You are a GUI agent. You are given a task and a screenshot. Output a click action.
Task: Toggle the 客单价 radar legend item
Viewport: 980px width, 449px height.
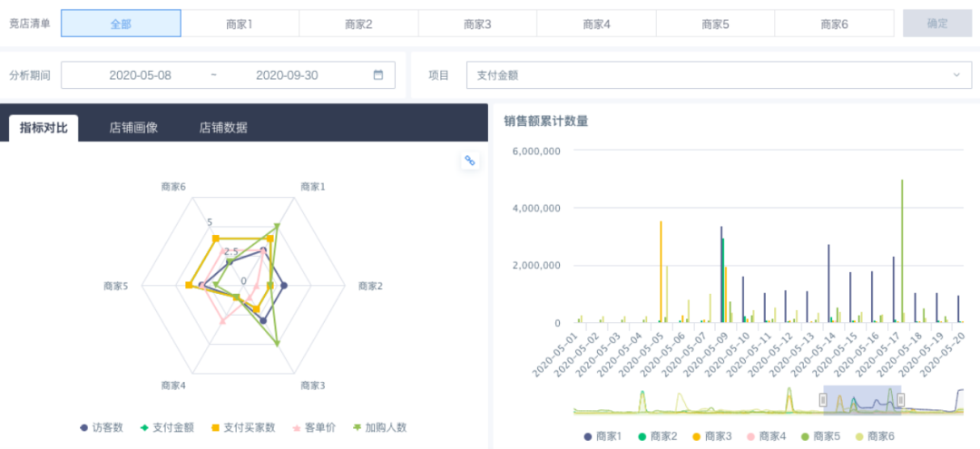pyautogui.click(x=314, y=428)
